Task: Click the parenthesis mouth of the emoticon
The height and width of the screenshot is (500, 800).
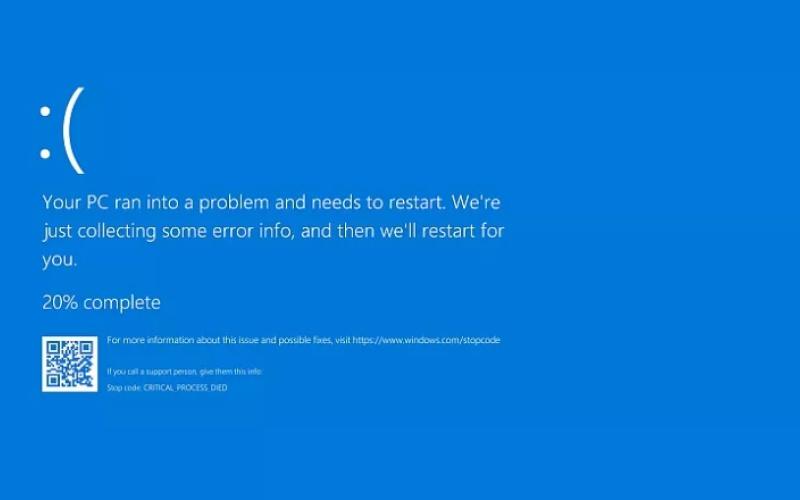Action: [x=73, y=131]
